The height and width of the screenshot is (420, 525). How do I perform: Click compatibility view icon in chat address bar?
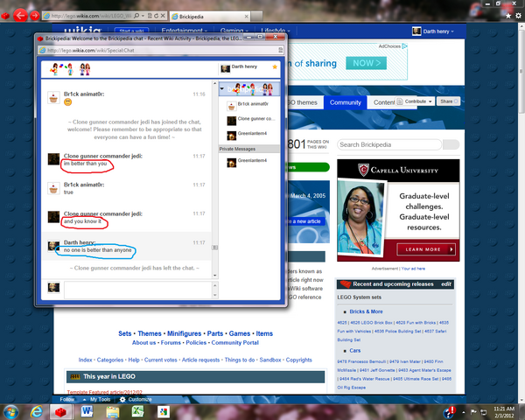pyautogui.click(x=281, y=50)
